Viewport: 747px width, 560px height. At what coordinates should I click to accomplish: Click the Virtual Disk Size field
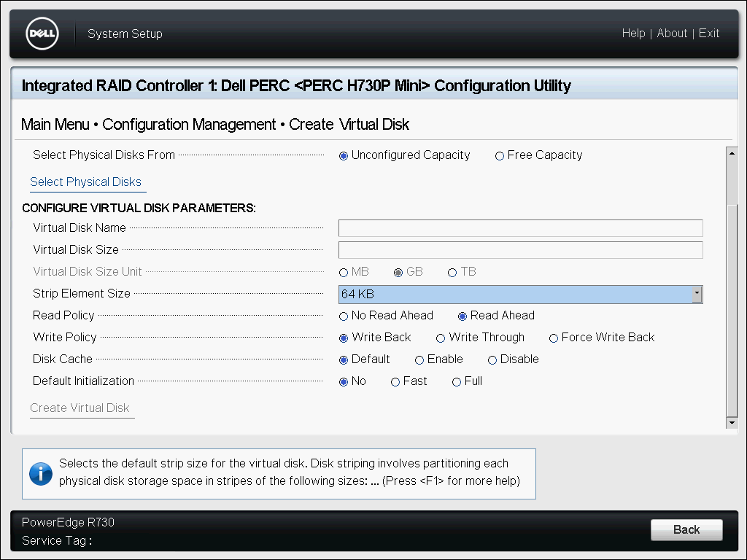[x=520, y=250]
